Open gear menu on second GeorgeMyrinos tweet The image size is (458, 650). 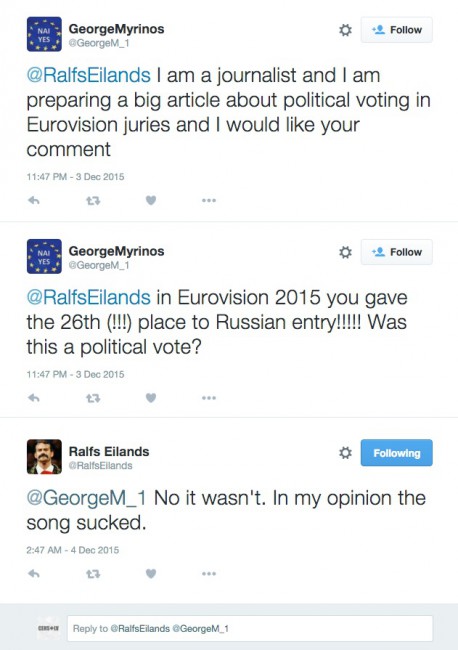click(345, 252)
